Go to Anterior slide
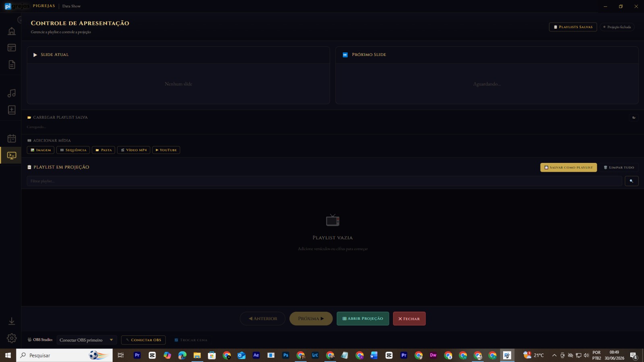 click(262, 319)
